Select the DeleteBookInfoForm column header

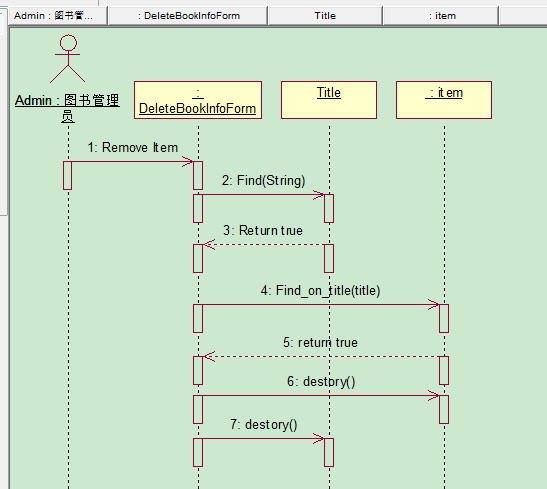point(188,16)
